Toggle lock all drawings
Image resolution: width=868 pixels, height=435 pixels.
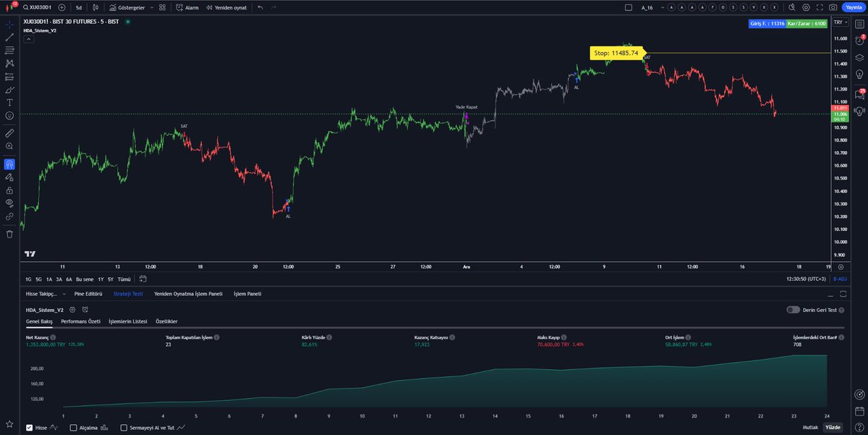(9, 190)
